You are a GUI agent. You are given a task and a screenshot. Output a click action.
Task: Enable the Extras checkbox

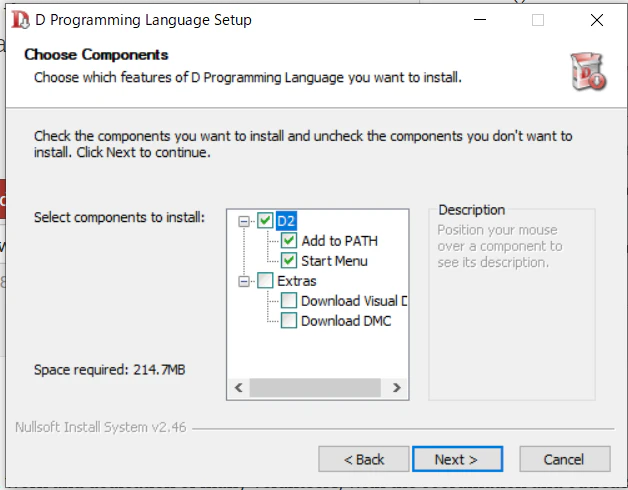point(265,280)
